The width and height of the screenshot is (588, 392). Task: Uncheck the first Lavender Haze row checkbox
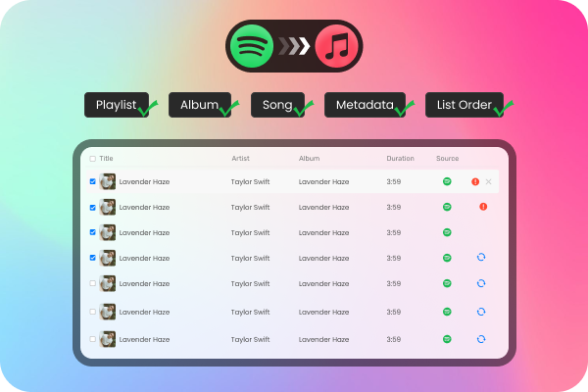93,181
